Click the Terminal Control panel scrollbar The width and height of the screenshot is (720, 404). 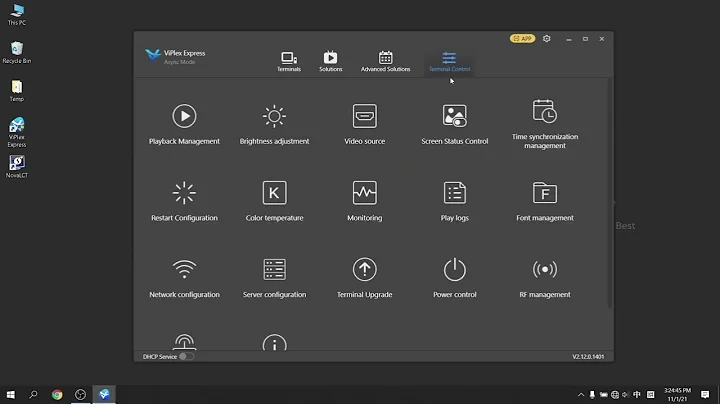tap(610, 193)
